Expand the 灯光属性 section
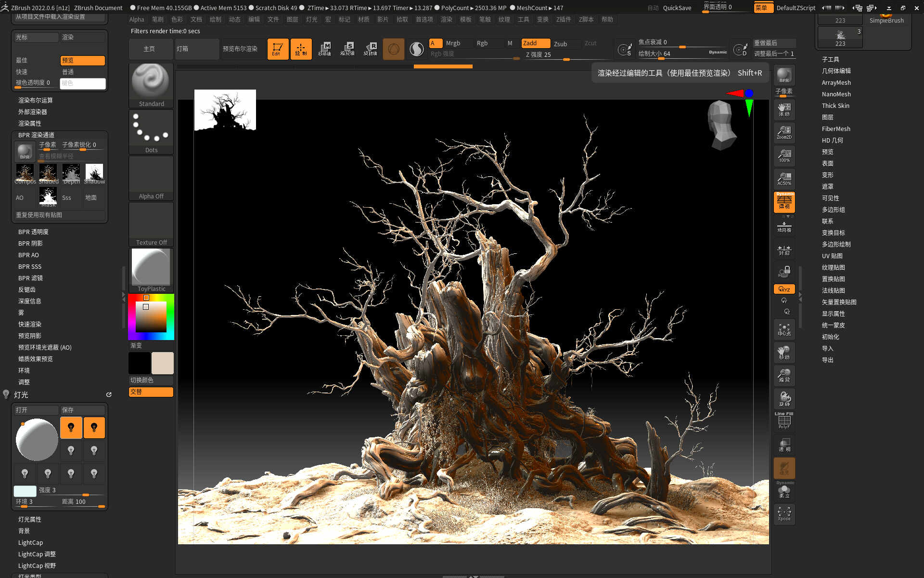 30,519
